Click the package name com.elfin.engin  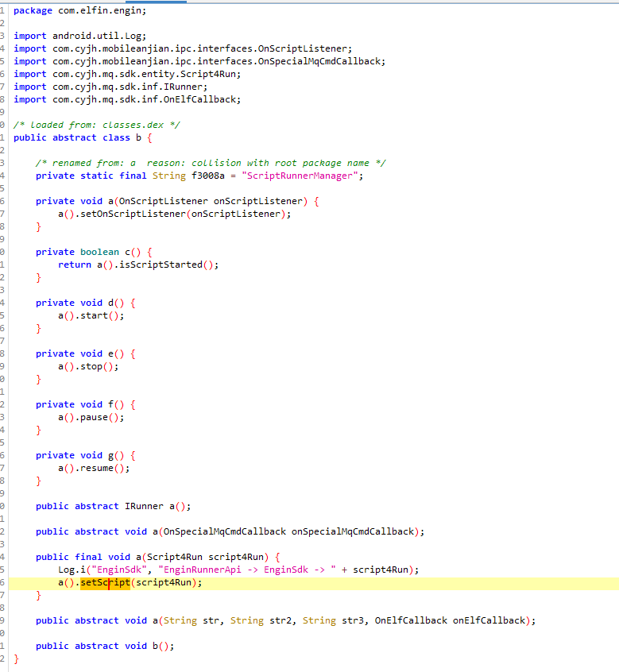[100, 10]
